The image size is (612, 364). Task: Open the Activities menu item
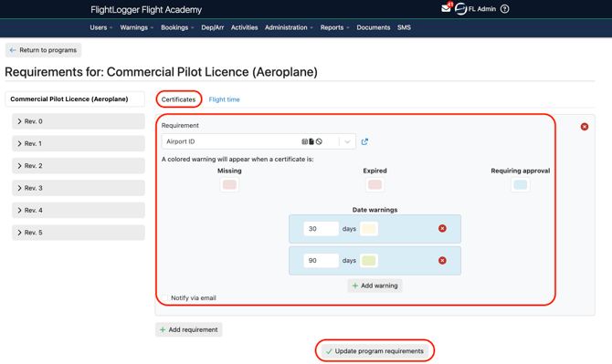[244, 27]
